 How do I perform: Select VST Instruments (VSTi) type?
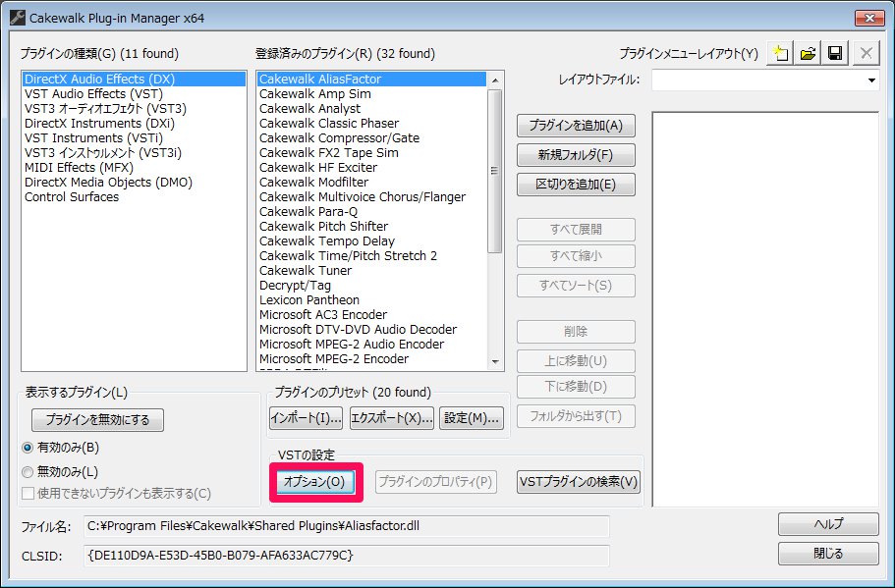tap(134, 138)
